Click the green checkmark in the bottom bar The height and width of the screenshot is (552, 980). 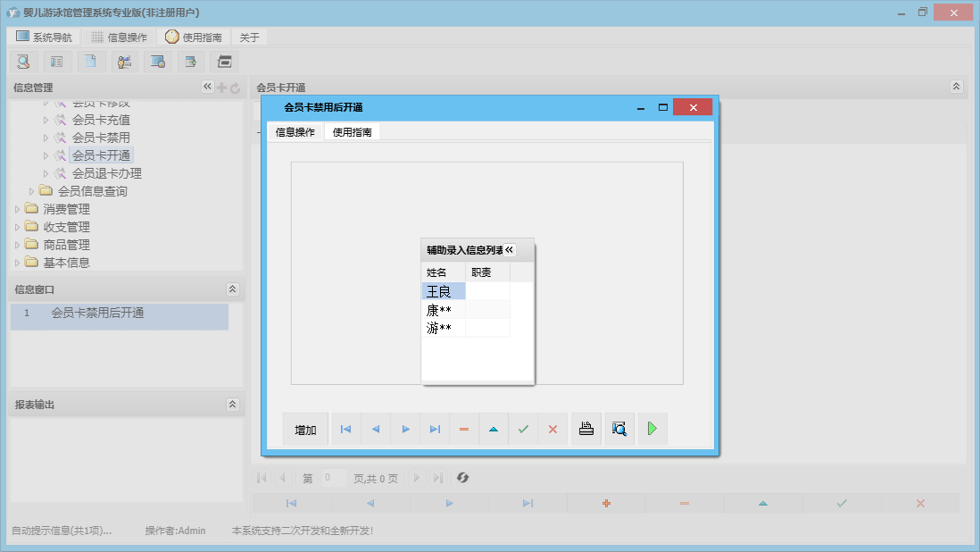pos(842,503)
